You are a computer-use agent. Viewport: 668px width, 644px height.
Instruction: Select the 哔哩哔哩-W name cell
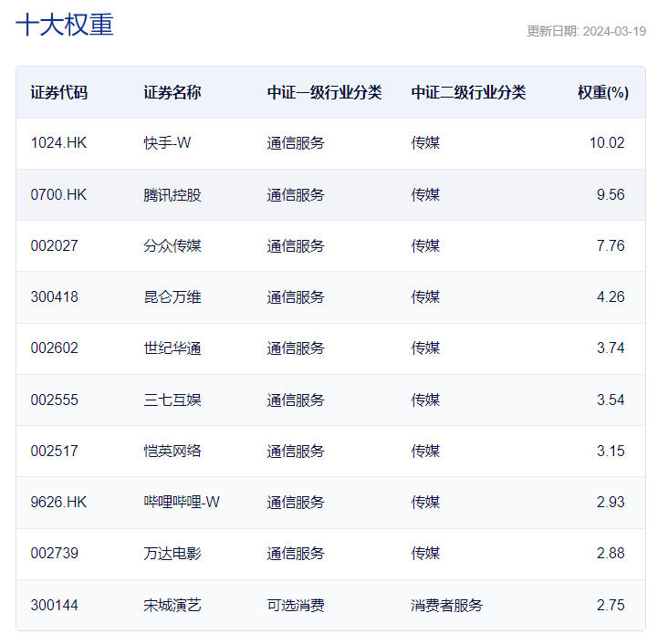click(x=182, y=503)
